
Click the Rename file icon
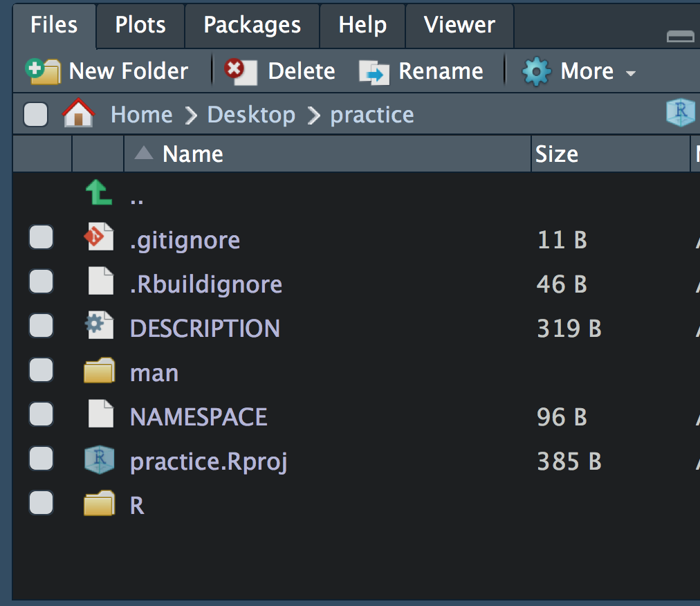[x=374, y=73]
